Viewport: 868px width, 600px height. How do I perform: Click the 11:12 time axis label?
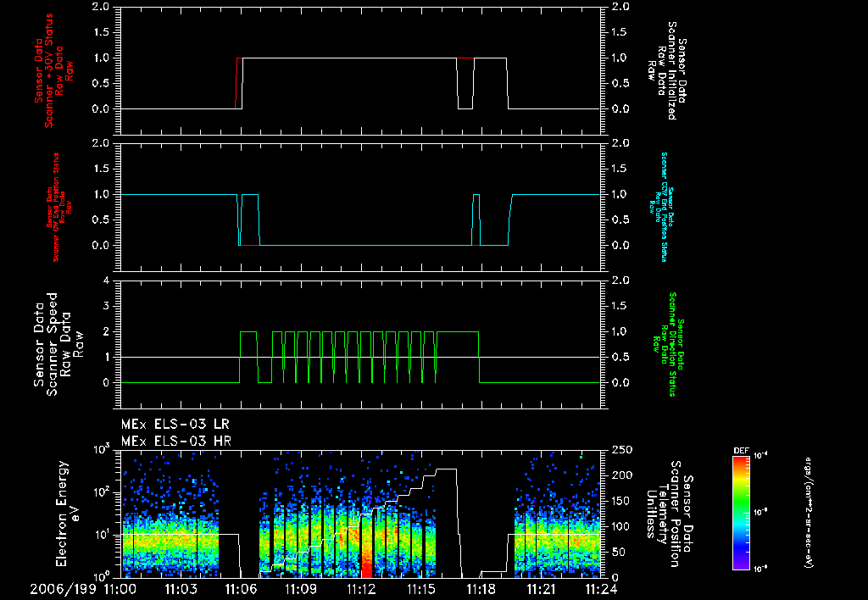361,589
